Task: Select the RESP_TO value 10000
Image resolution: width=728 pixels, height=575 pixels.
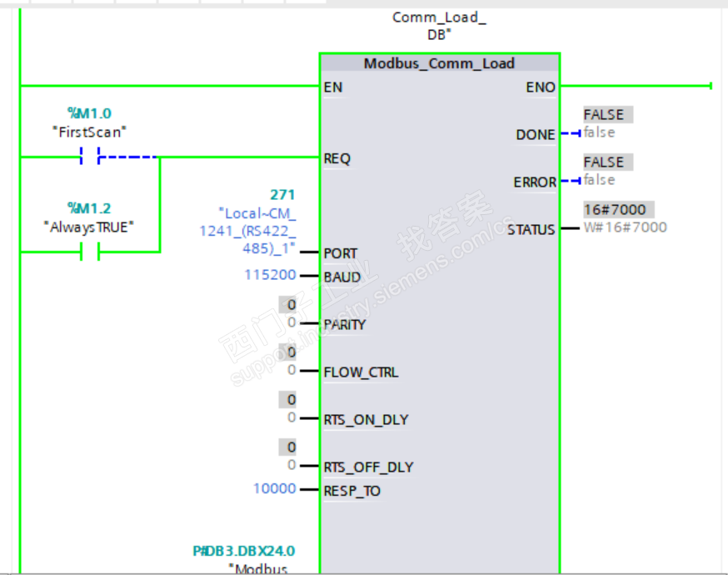Action: [x=274, y=488]
